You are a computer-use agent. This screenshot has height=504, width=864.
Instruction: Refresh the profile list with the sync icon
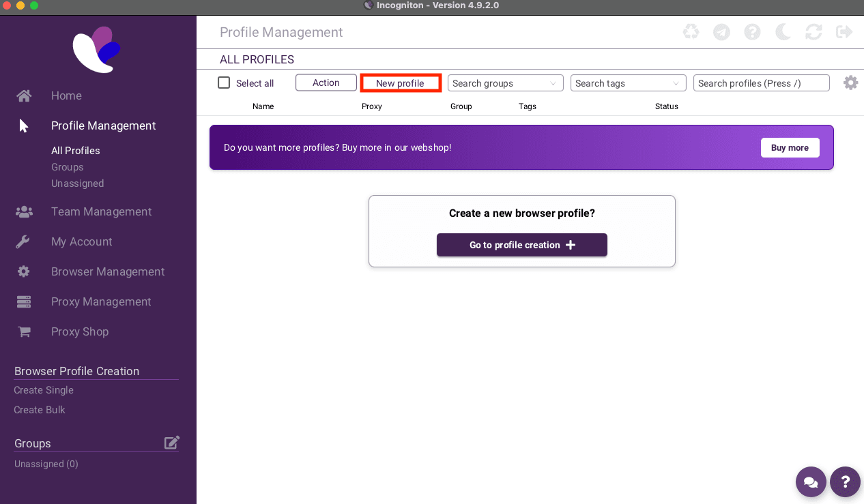(813, 31)
